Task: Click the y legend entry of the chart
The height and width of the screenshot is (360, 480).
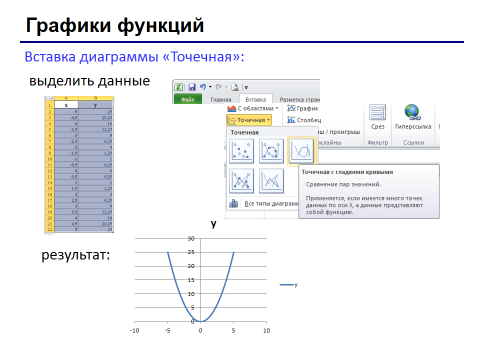Action: [289, 285]
